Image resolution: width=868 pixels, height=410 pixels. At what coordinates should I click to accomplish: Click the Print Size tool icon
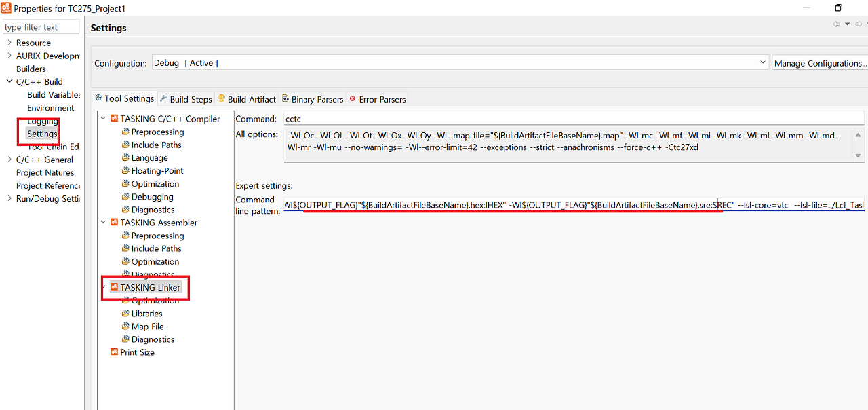pyautogui.click(x=115, y=352)
